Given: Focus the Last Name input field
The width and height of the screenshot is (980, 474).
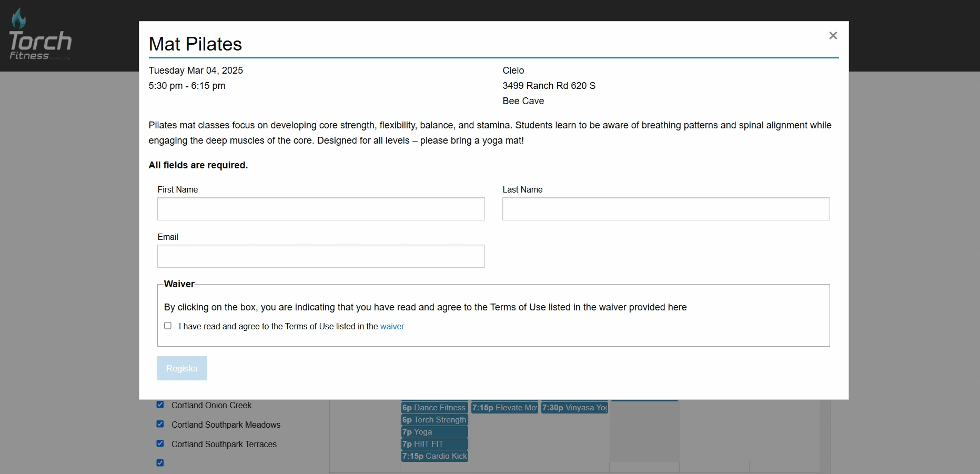Looking at the screenshot, I should point(666,209).
